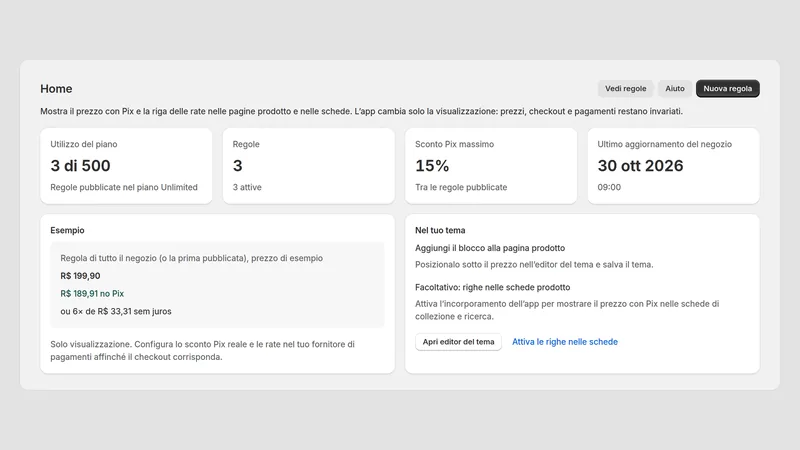Screen dimensions: 800x450
Task: Open the Vedi regole button
Action: [626, 89]
